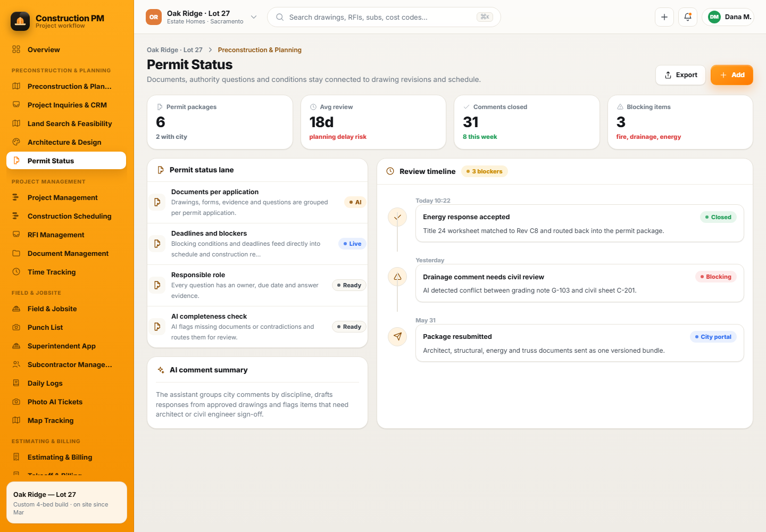Click the Documents per application row icon
The width and height of the screenshot is (766, 532).
[157, 202]
